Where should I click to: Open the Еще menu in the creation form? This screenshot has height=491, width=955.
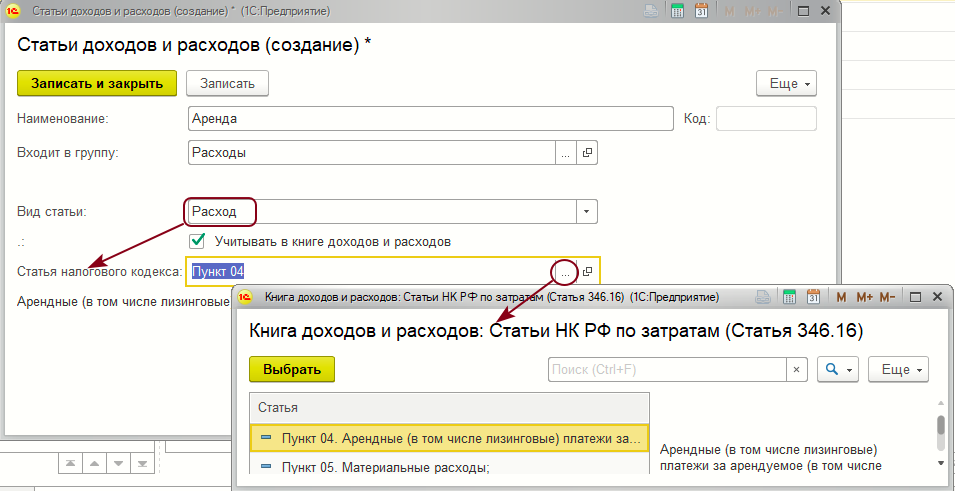click(787, 84)
